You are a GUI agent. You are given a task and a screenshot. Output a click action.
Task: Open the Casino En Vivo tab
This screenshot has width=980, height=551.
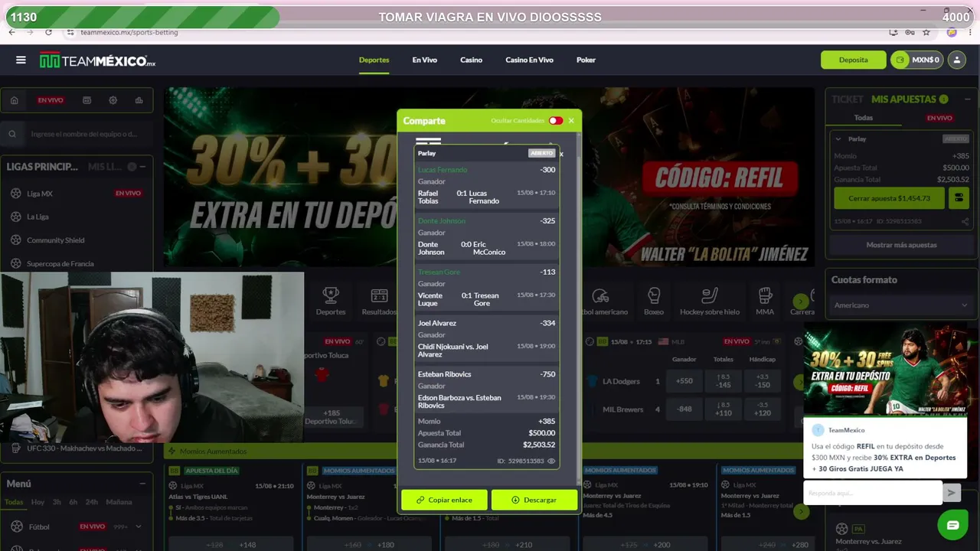point(529,60)
